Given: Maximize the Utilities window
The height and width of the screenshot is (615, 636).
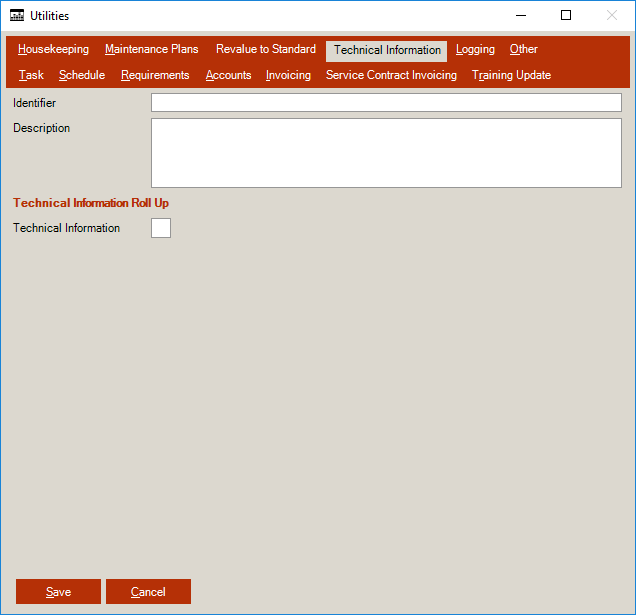Looking at the screenshot, I should tap(566, 16).
